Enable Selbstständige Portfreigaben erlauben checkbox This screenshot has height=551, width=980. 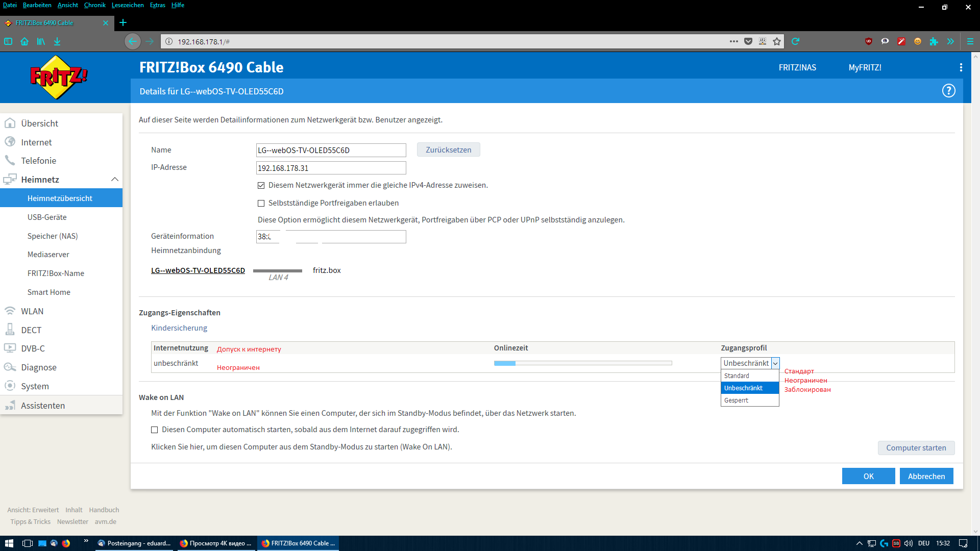click(261, 203)
